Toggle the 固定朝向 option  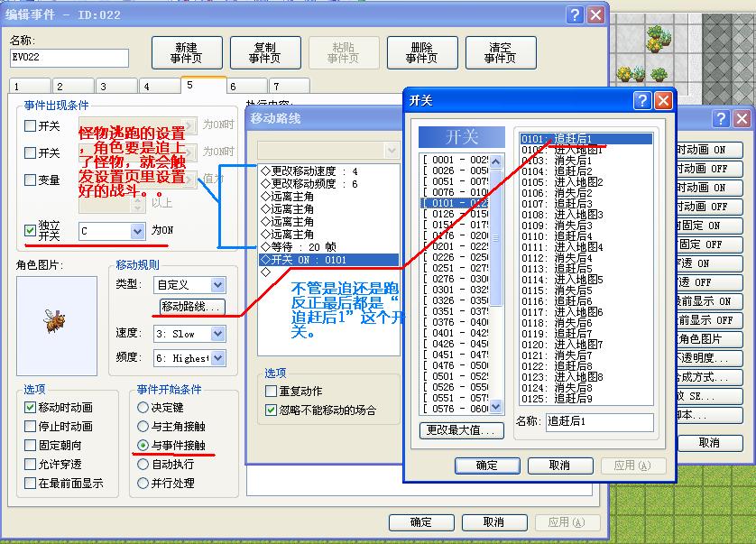point(30,445)
